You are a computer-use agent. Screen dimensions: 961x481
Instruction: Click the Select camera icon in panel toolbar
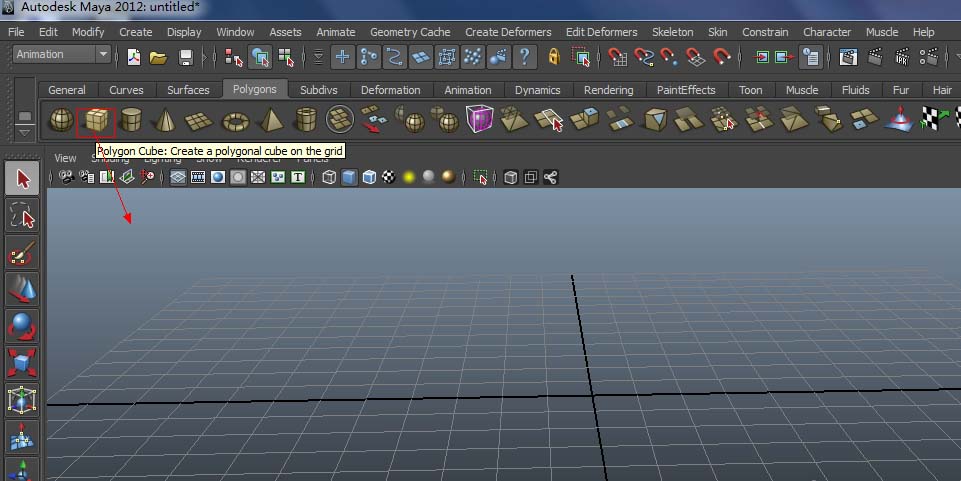click(66, 177)
